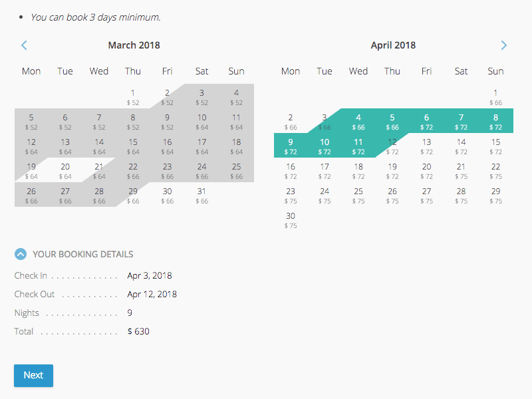Image resolution: width=532 pixels, height=399 pixels.
Task: Collapse Your Booking Details section
Action: tap(21, 254)
